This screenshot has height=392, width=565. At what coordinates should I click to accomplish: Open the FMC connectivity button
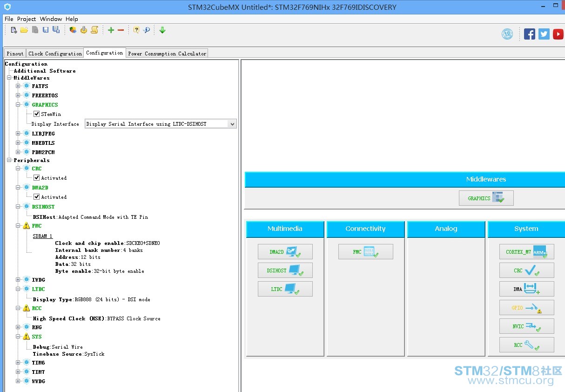coord(366,252)
